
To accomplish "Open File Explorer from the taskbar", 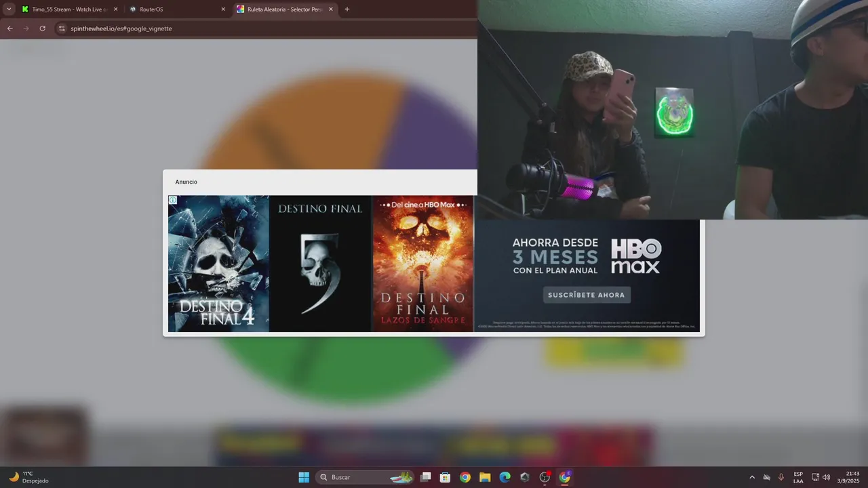I will [x=485, y=477].
